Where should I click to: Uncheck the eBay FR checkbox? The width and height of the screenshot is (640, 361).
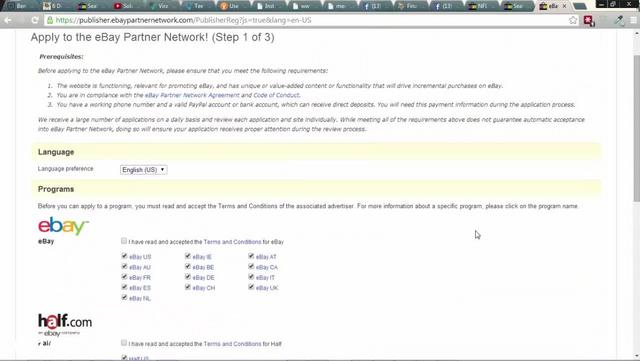tap(124, 277)
